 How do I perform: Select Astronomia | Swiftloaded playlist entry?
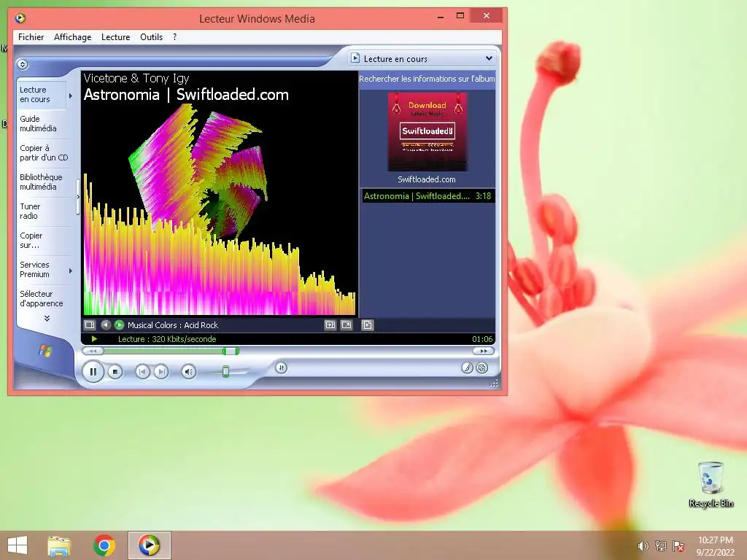pyautogui.click(x=428, y=195)
